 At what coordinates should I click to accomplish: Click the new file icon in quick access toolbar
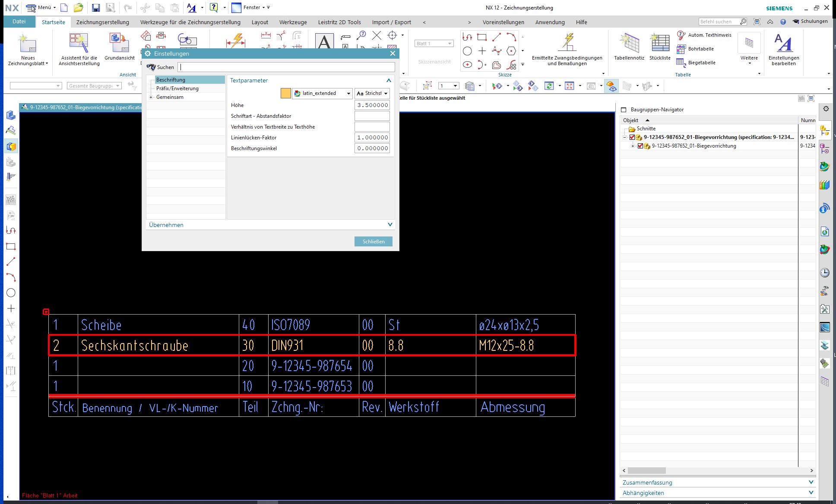(64, 8)
